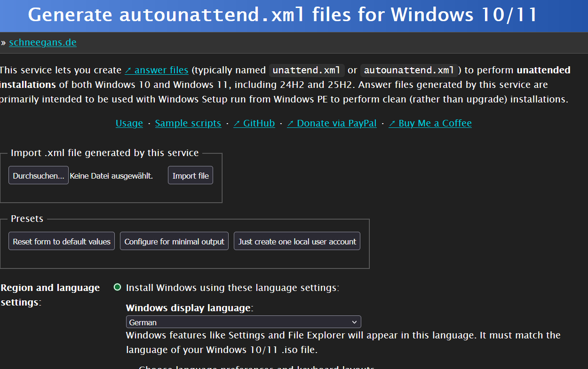The height and width of the screenshot is (369, 588).
Task: Choose Configure for minimal output preset
Action: coord(174,241)
